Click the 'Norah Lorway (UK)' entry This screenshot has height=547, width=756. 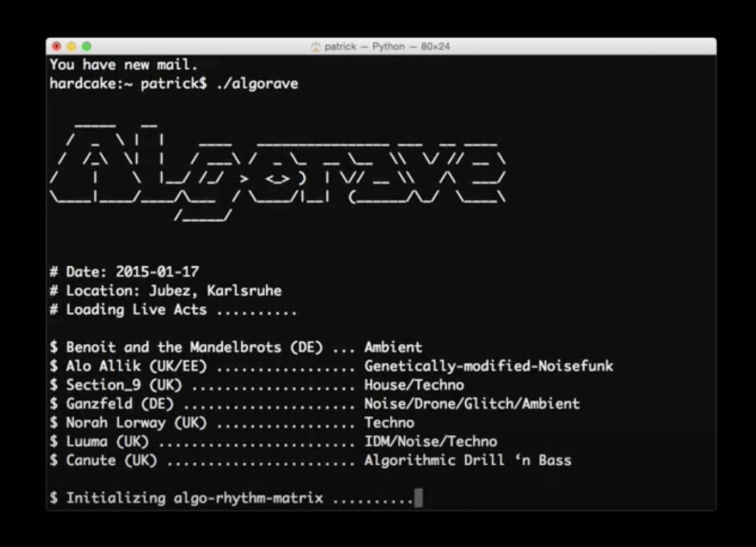coord(136,423)
